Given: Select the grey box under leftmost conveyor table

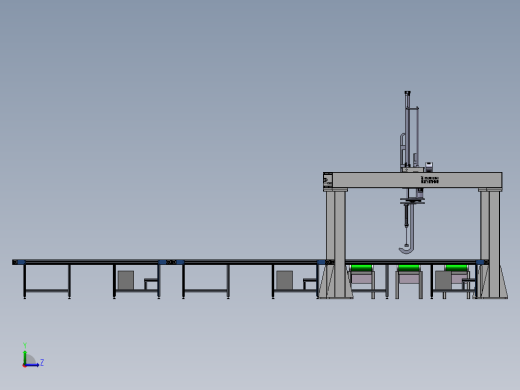Looking at the screenshot, I should point(126,280).
